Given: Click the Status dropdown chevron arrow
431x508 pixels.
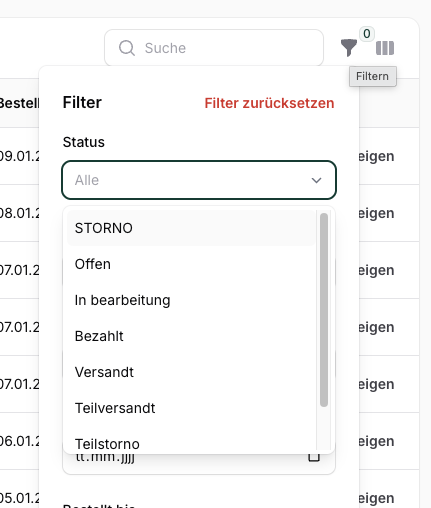Looking at the screenshot, I should (x=316, y=180).
